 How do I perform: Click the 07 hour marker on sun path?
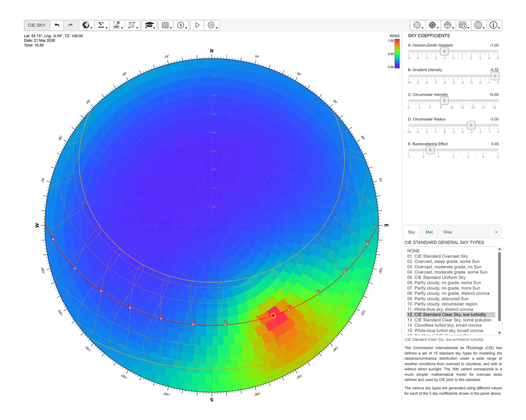367,244
